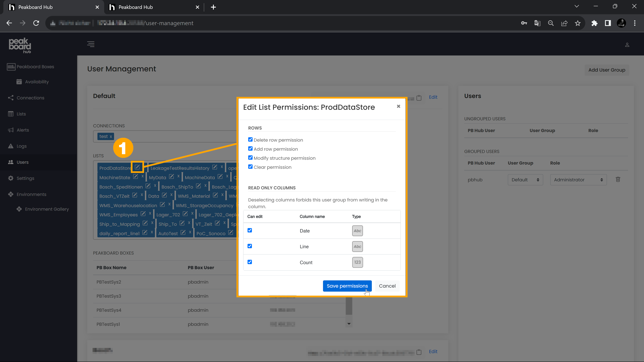The height and width of the screenshot is (362, 644).
Task: Open the Lists section in sidebar
Action: click(x=21, y=114)
